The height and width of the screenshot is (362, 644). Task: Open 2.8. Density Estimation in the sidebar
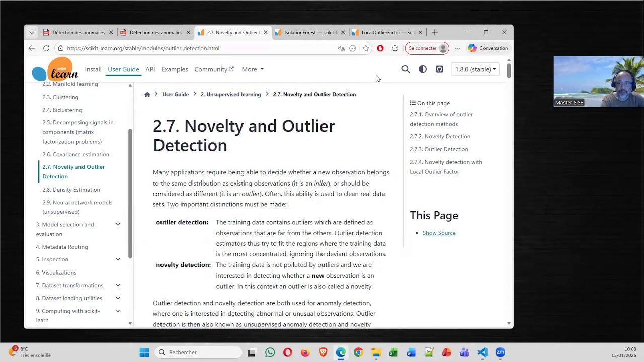71,190
